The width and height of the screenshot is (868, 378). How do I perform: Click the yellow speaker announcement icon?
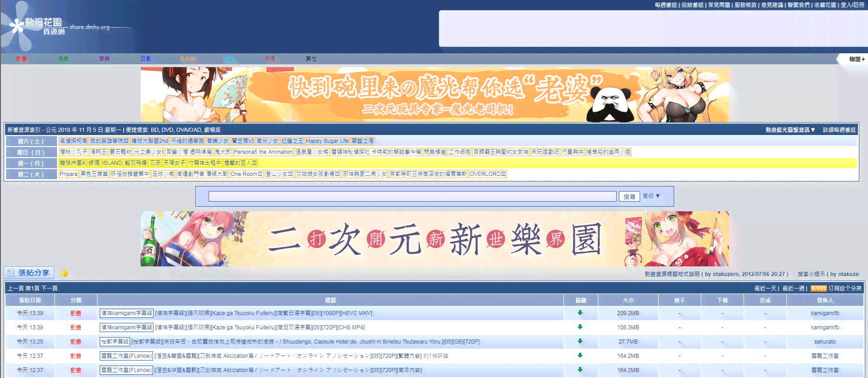coord(64,273)
